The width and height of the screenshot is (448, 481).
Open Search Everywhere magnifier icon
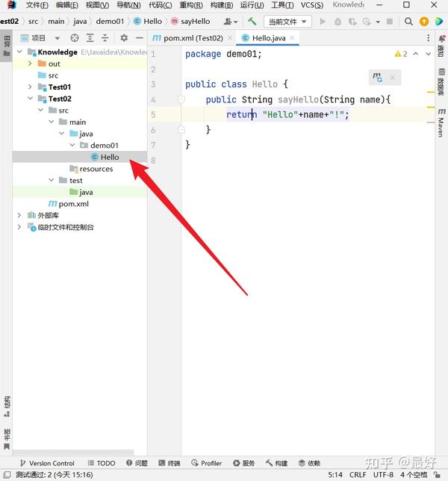click(408, 22)
